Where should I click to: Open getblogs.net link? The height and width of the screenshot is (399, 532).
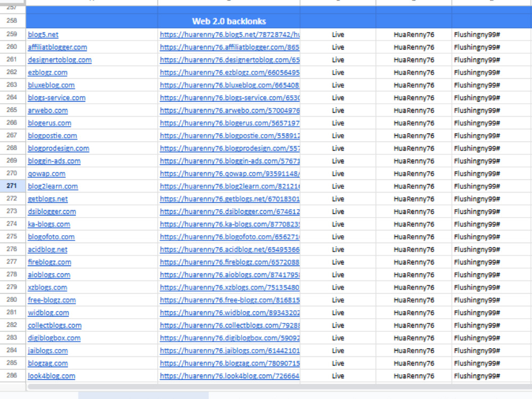48,199
